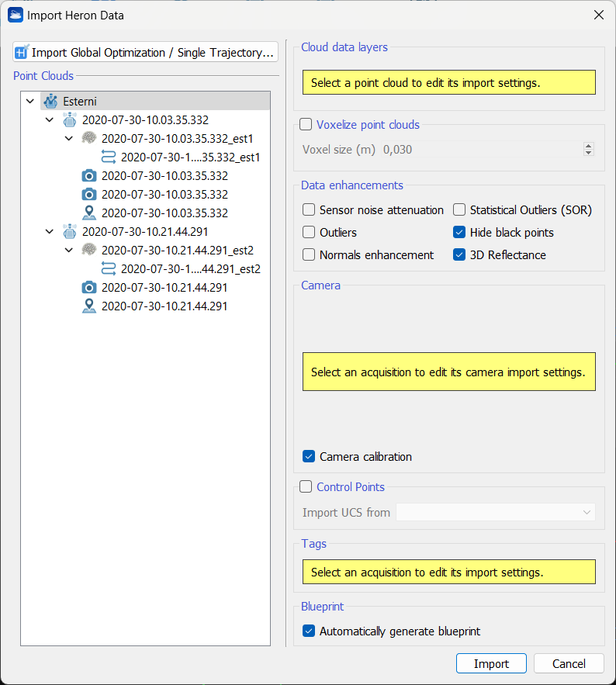The width and height of the screenshot is (616, 685).
Task: Open the Import UCS from dropdown
Action: 495,513
